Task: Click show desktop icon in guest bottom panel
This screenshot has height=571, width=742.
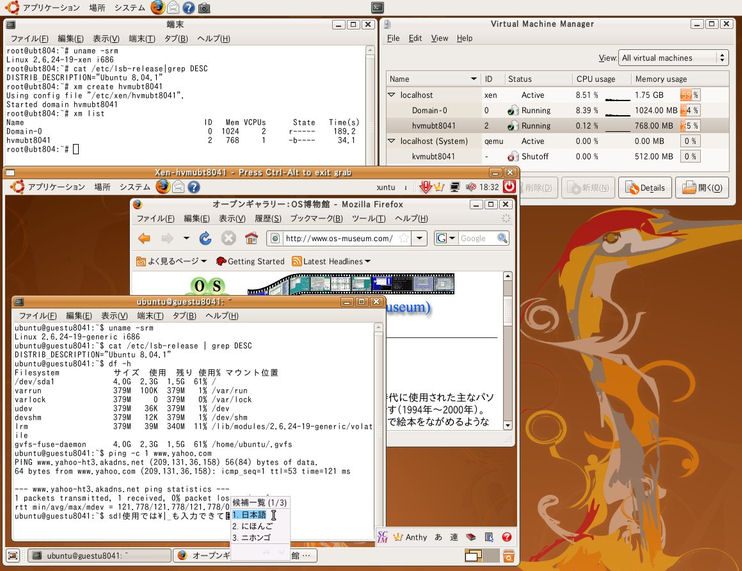Action: (13, 556)
